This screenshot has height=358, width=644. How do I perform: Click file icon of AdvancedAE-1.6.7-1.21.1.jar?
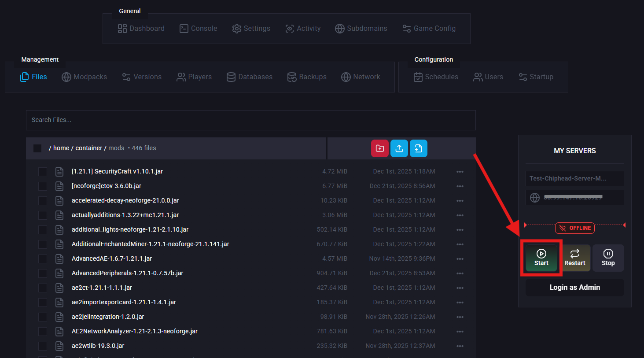59,259
